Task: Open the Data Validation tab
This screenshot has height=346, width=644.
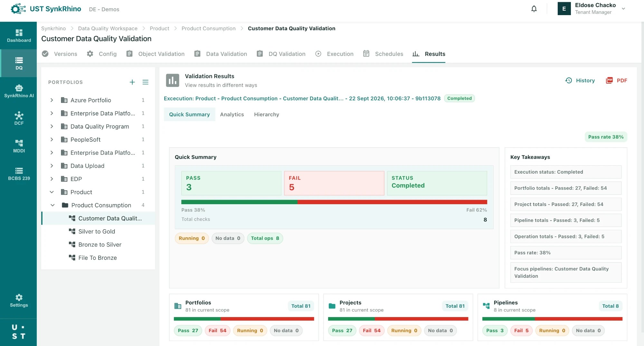Action: pyautogui.click(x=221, y=54)
